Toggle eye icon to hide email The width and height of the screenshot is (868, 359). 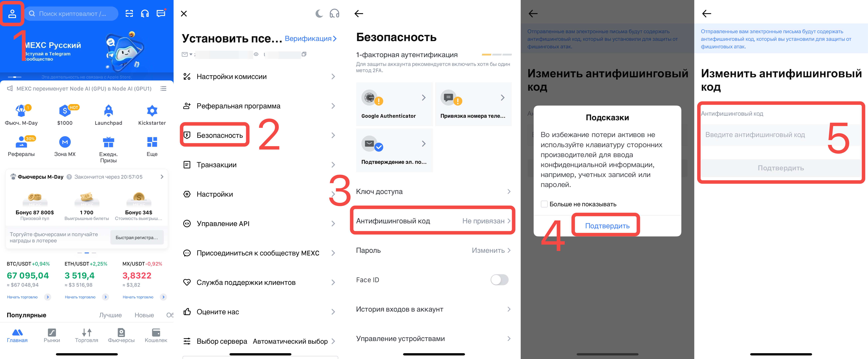[x=256, y=54]
